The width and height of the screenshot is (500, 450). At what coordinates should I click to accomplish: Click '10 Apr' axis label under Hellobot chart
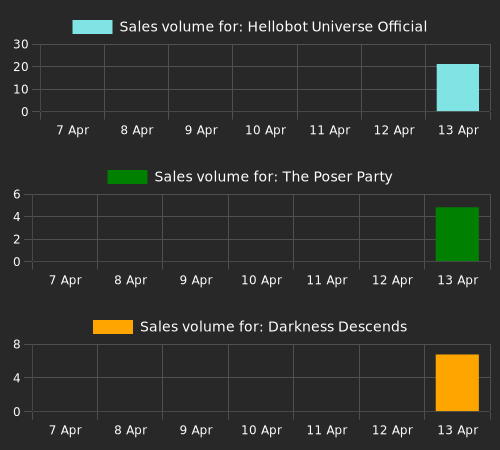266,130
